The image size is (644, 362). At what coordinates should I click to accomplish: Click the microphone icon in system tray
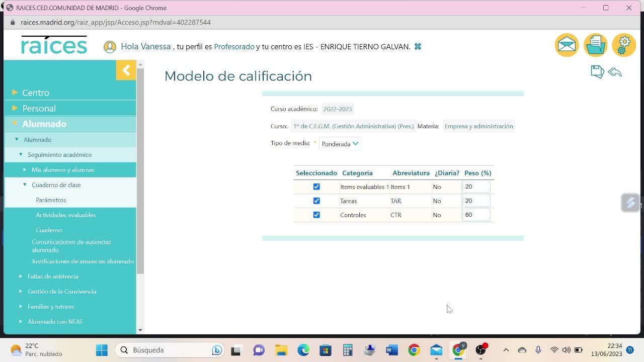click(x=538, y=350)
